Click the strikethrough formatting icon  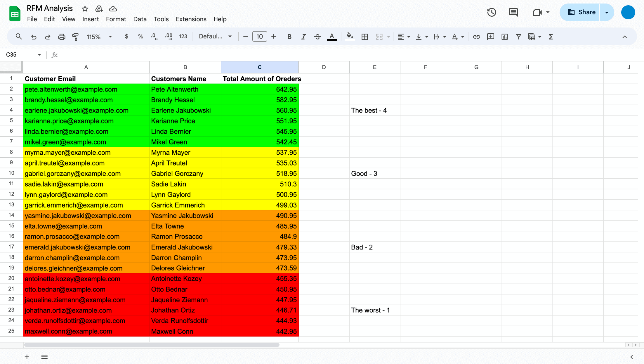point(317,37)
